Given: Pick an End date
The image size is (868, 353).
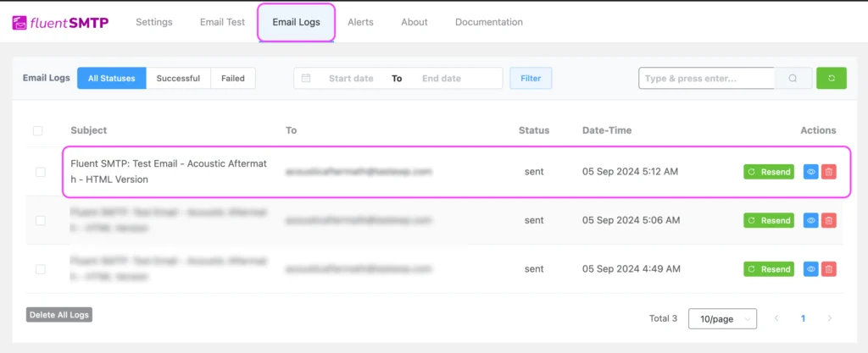Looking at the screenshot, I should pyautogui.click(x=441, y=78).
